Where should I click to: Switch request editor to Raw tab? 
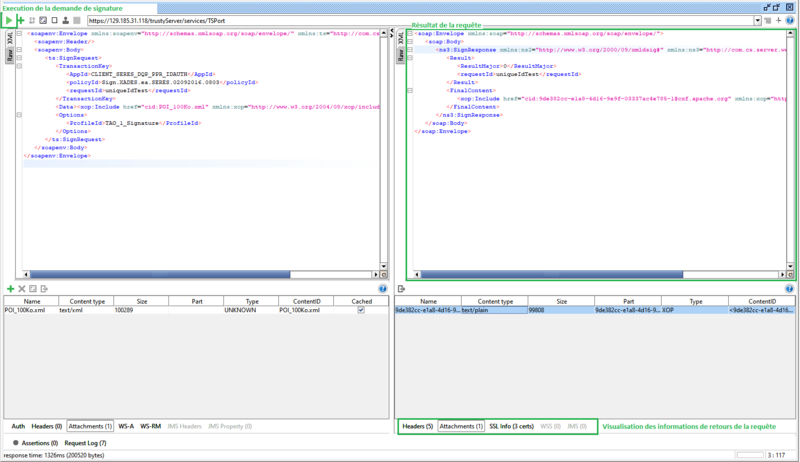click(10, 56)
